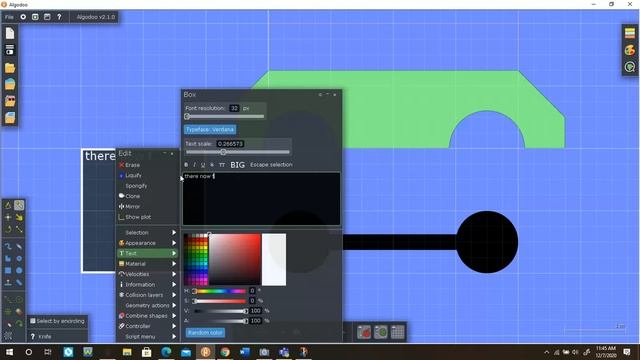Screen dimensions: 640x360
Task: Toggle air friction green icon in bottom bar
Action: [x=381, y=332]
